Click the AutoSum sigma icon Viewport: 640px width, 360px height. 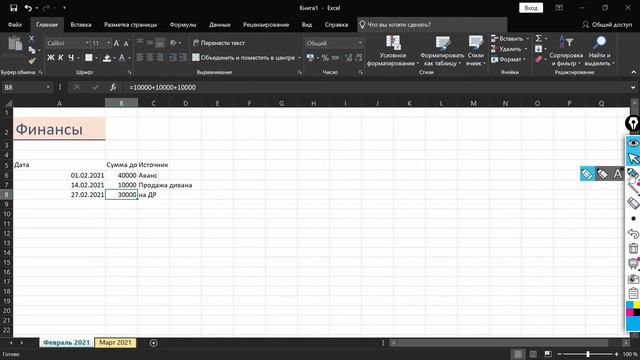(x=538, y=38)
